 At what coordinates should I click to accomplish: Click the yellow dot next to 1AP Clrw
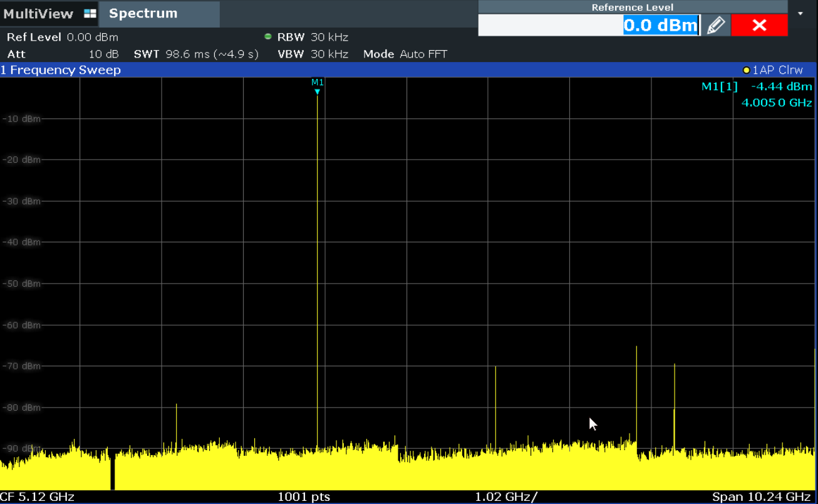745,70
